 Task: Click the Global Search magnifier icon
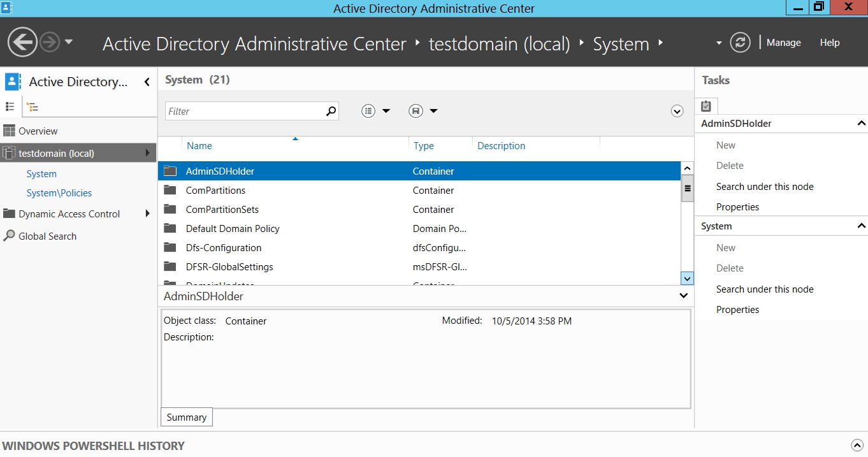point(9,236)
